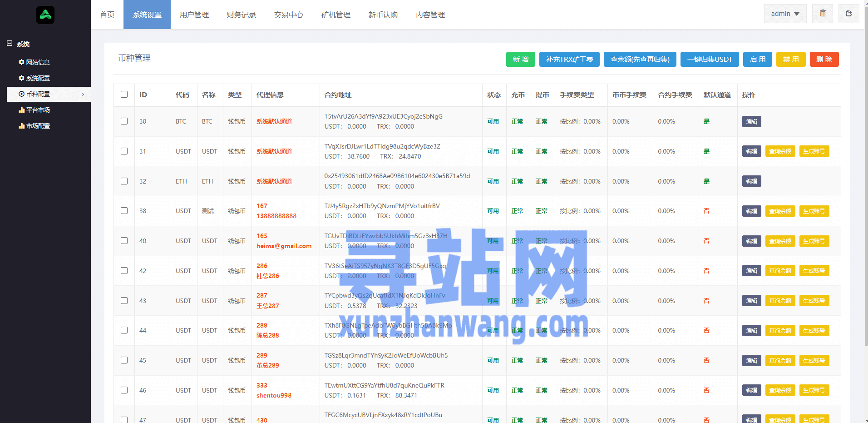Click 编辑 for the BTC row ID 30
Image resolution: width=868 pixels, height=423 pixels.
point(752,121)
